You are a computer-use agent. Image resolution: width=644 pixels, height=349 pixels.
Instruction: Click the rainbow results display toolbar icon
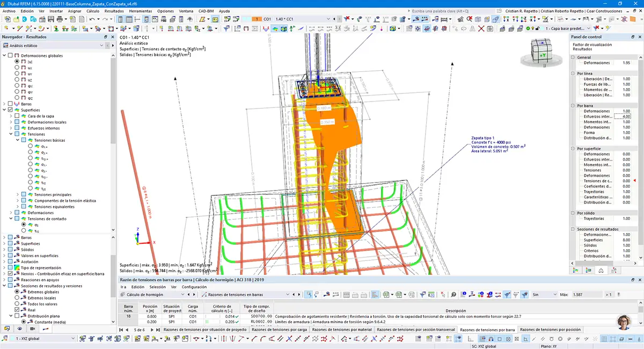point(275,28)
